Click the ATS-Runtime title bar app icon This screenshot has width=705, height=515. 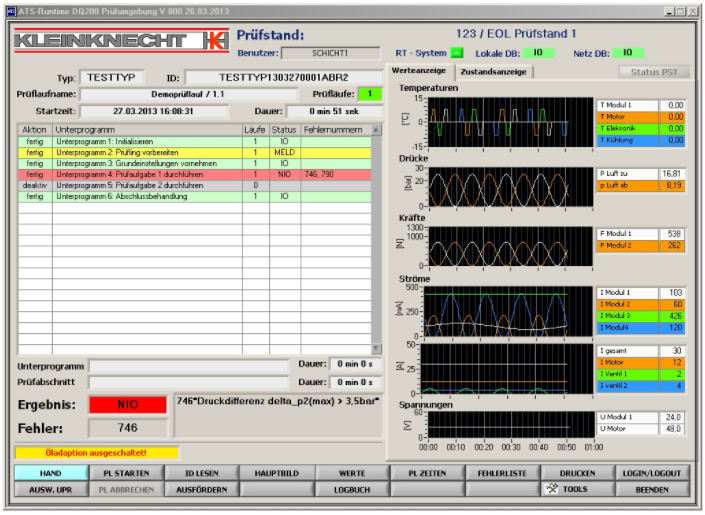(x=12, y=11)
